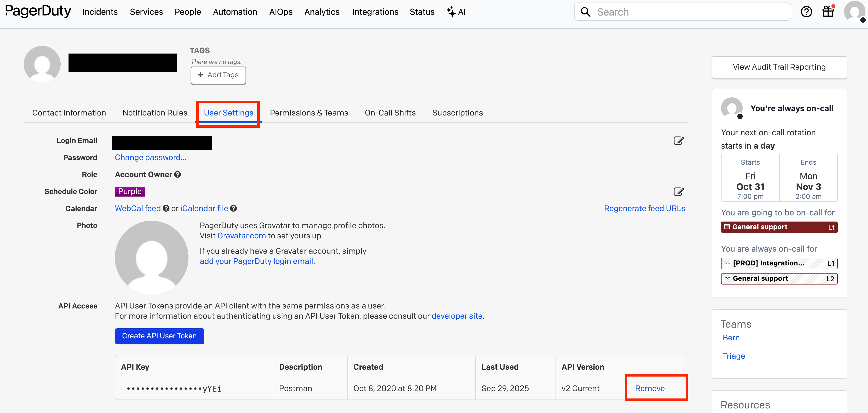Open Incidents menu
Screen dimensions: 868x413
100,12
